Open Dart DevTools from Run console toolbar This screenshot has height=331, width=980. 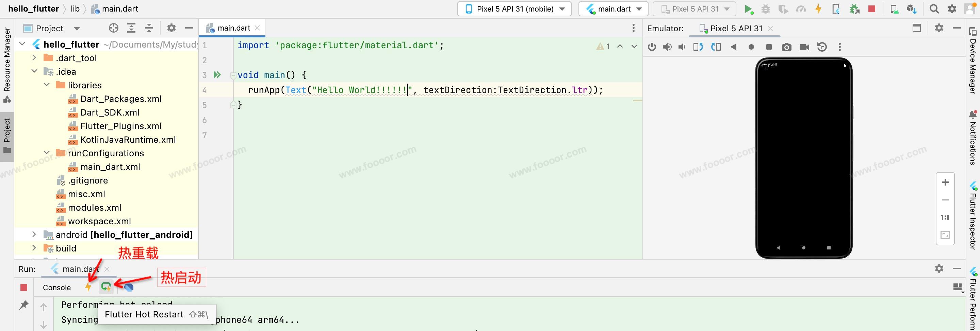point(129,287)
